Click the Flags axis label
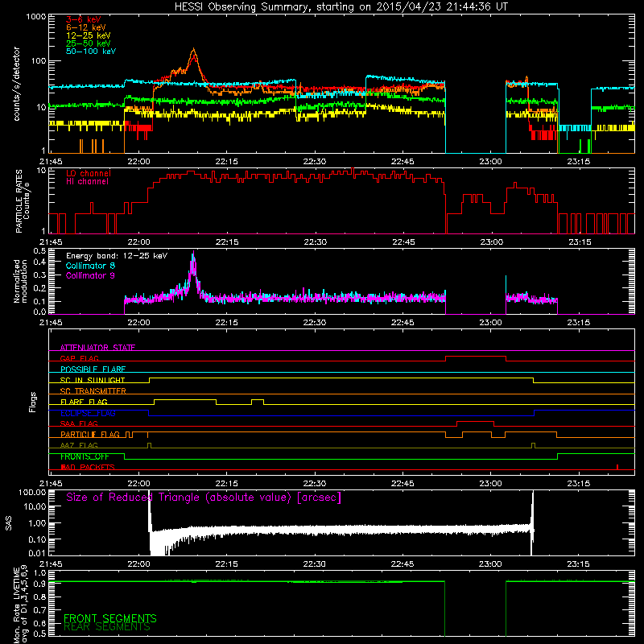The width and height of the screenshot is (644, 644). click(x=33, y=402)
